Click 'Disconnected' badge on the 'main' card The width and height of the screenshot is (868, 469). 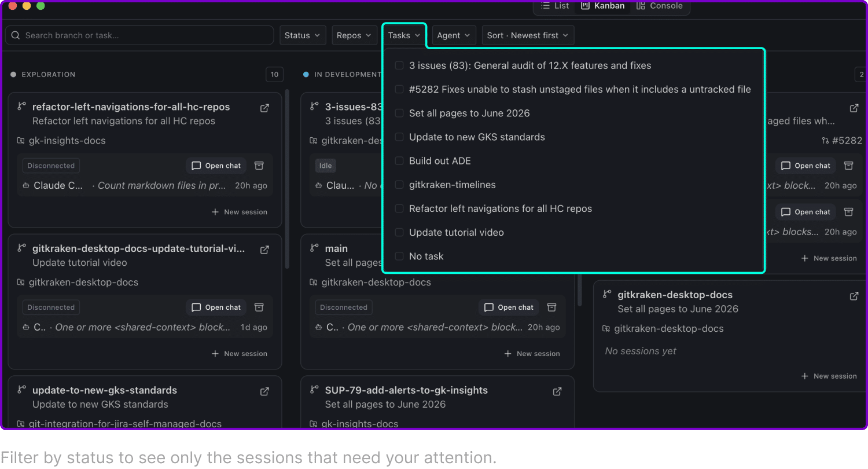(344, 307)
